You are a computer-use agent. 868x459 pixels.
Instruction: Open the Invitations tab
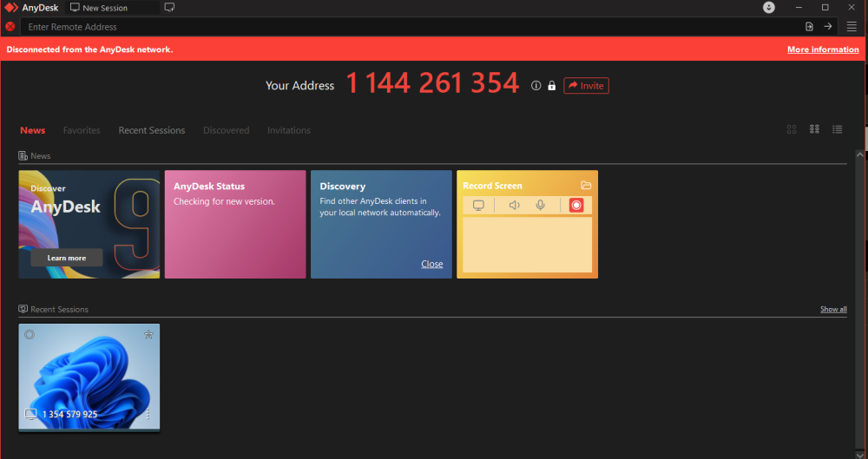click(x=289, y=131)
